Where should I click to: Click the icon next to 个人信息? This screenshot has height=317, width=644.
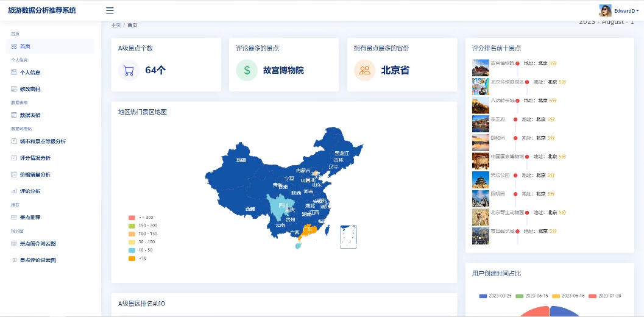[x=14, y=73]
